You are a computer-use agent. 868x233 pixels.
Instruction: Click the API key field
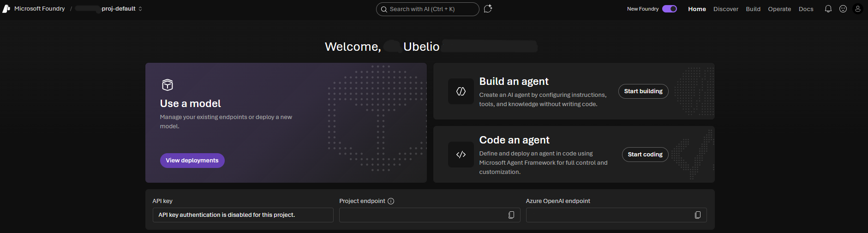[x=243, y=215]
